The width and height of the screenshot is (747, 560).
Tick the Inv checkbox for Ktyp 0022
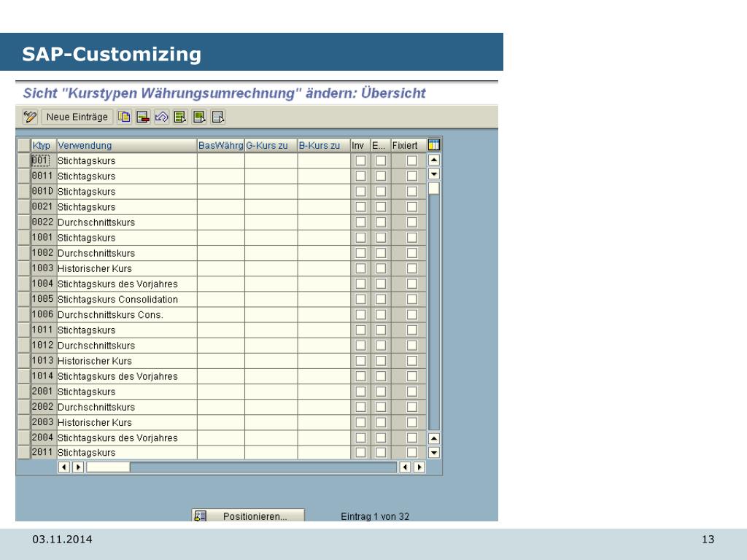[x=360, y=222]
